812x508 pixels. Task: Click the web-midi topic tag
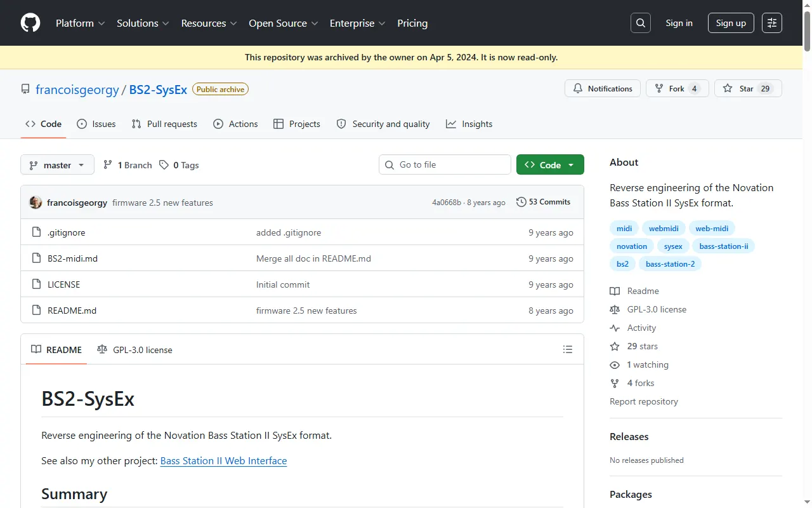(712, 229)
